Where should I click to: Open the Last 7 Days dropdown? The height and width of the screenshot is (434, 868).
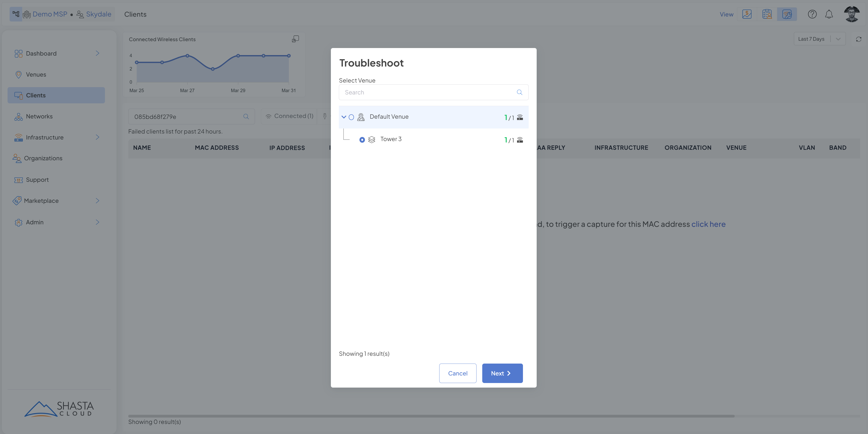point(819,39)
